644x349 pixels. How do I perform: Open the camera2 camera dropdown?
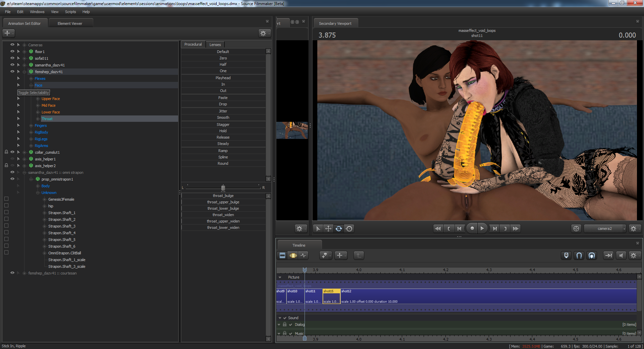tap(605, 229)
